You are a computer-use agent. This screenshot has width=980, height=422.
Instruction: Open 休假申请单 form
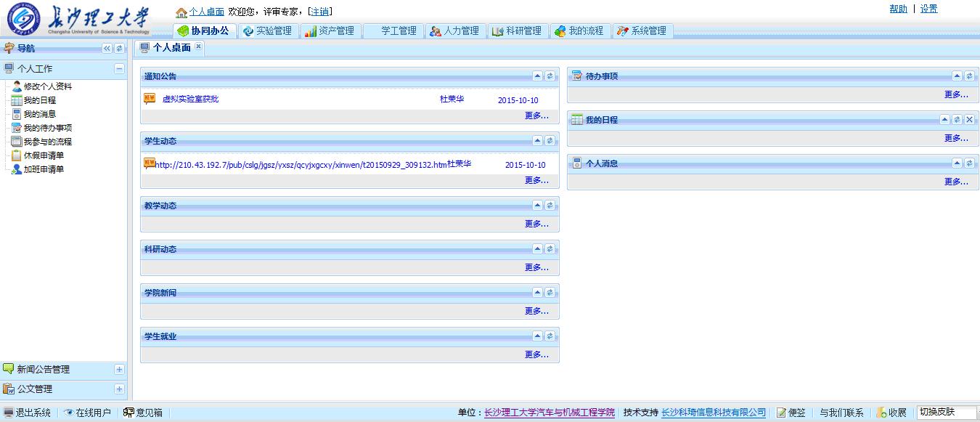point(44,155)
